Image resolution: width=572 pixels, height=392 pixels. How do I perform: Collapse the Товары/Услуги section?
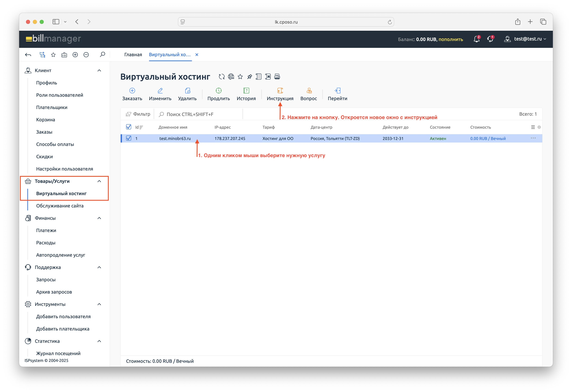pyautogui.click(x=99, y=181)
